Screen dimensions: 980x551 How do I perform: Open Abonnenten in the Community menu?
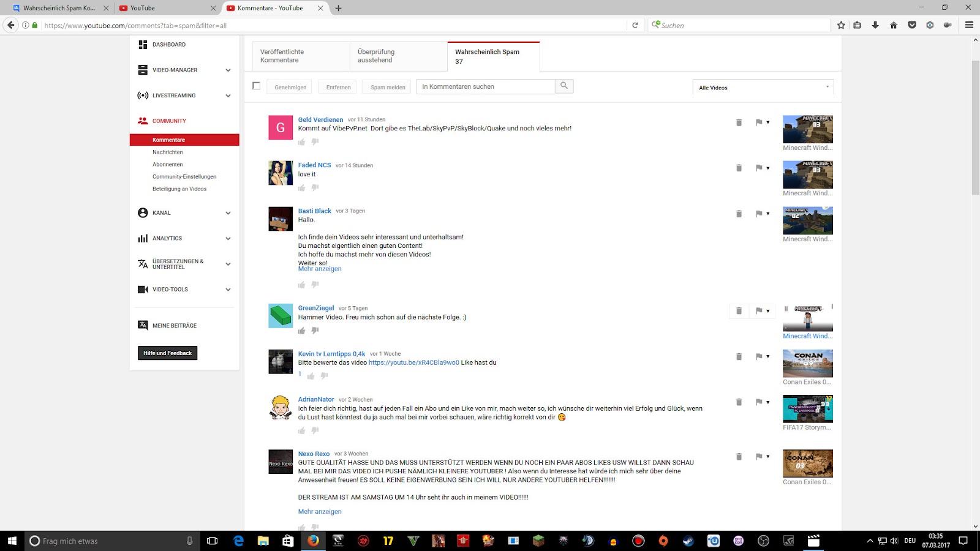click(x=168, y=165)
